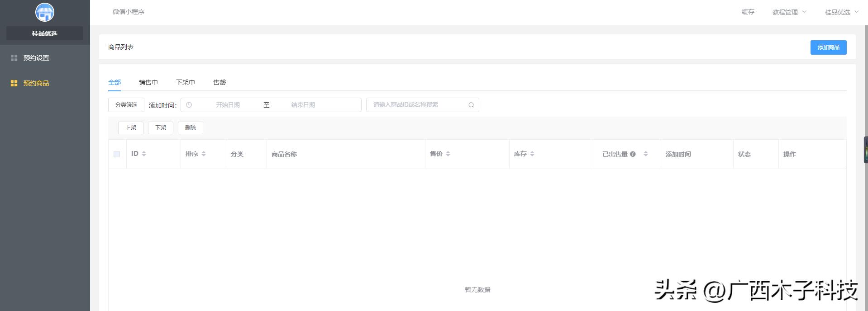Open the 分类筛选 filter
The width and height of the screenshot is (868, 311).
click(126, 105)
